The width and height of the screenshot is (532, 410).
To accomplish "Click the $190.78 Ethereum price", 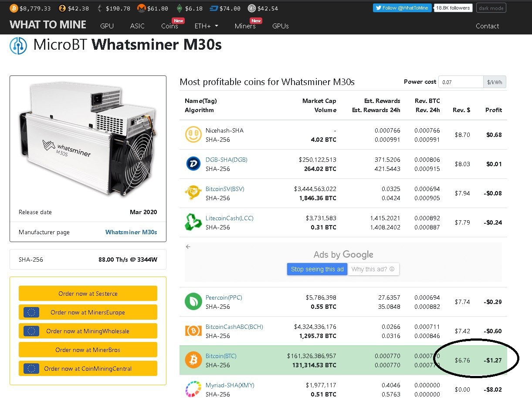I will [x=118, y=8].
